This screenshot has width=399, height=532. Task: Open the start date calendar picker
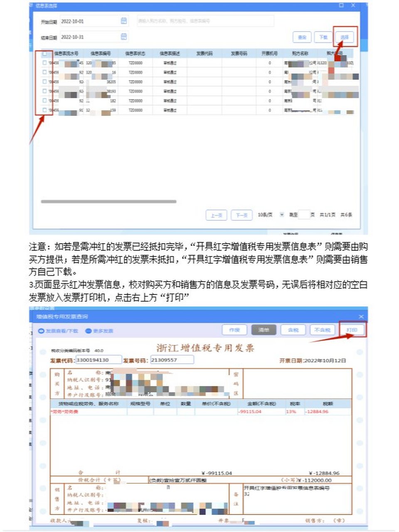click(124, 21)
